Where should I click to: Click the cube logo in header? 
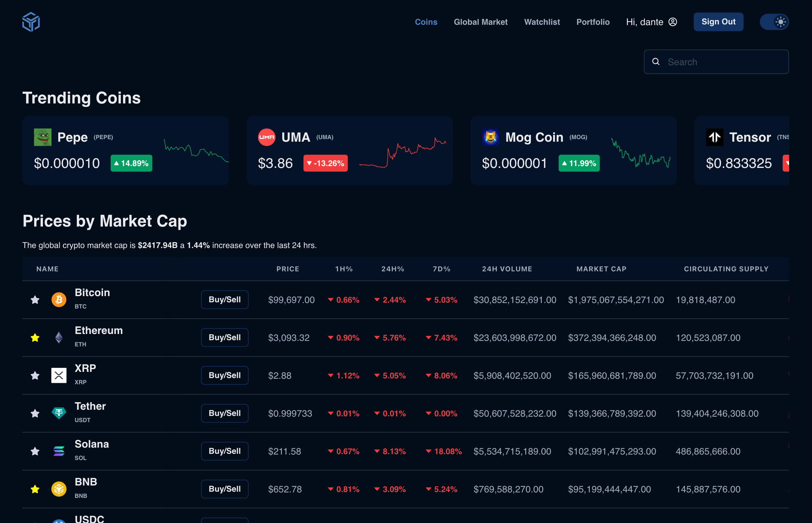[x=31, y=22]
